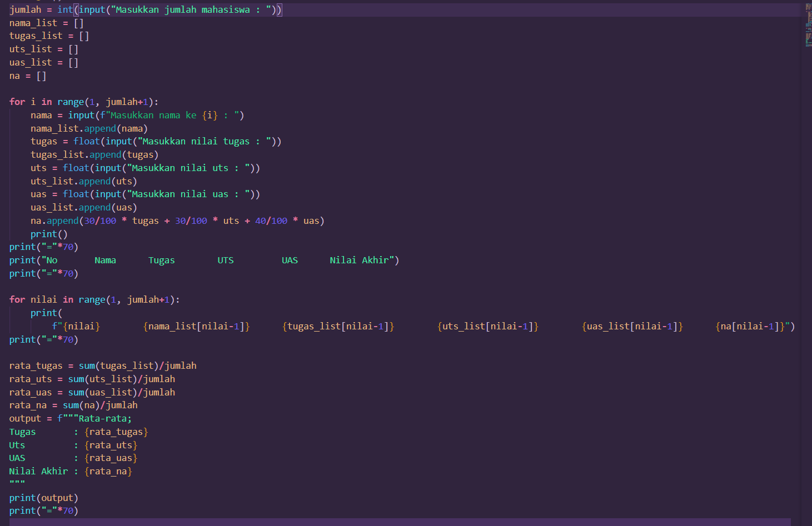Click the "uas_list.append(uas)" line

[x=84, y=208]
